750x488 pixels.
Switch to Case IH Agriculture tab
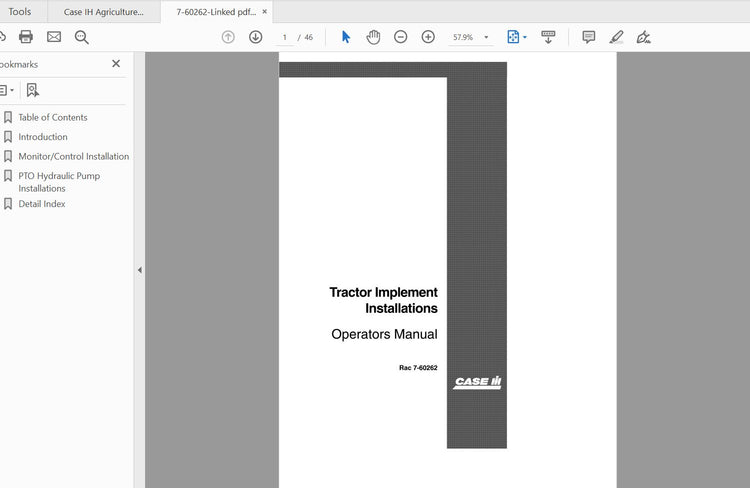[x=104, y=12]
